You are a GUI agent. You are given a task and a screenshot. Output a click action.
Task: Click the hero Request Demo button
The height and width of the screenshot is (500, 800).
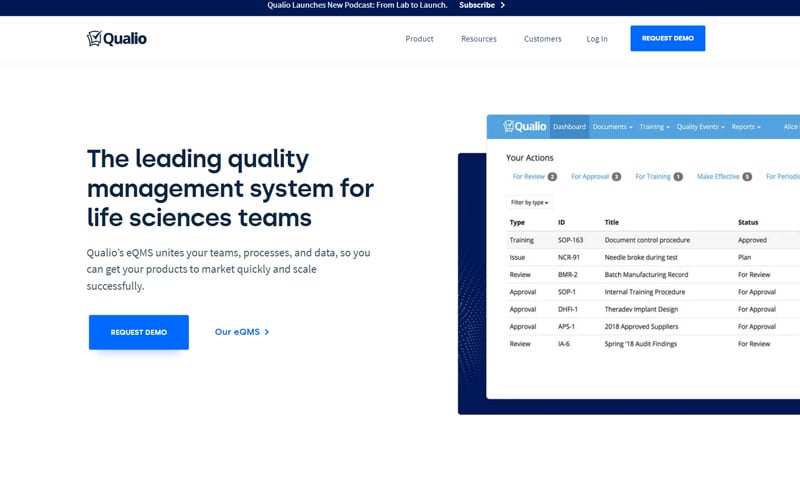click(x=139, y=332)
